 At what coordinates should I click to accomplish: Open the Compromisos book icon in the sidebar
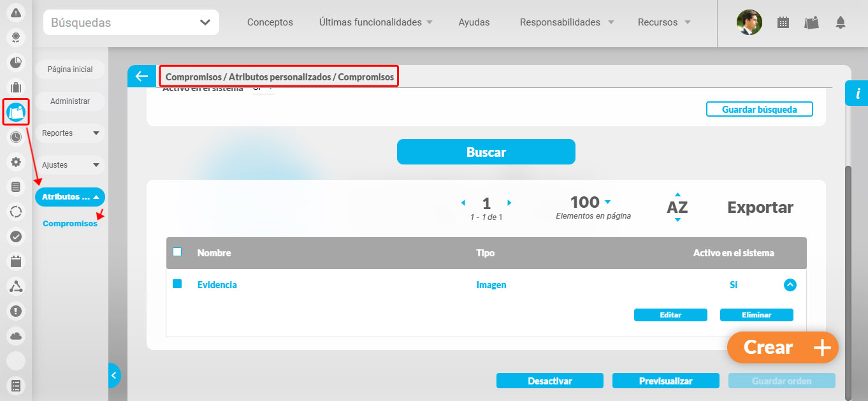[x=15, y=112]
